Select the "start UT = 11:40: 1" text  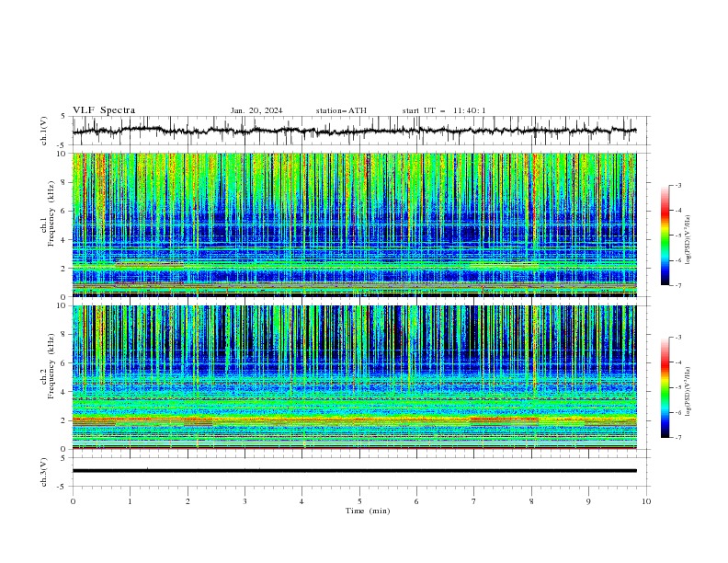[444, 110]
